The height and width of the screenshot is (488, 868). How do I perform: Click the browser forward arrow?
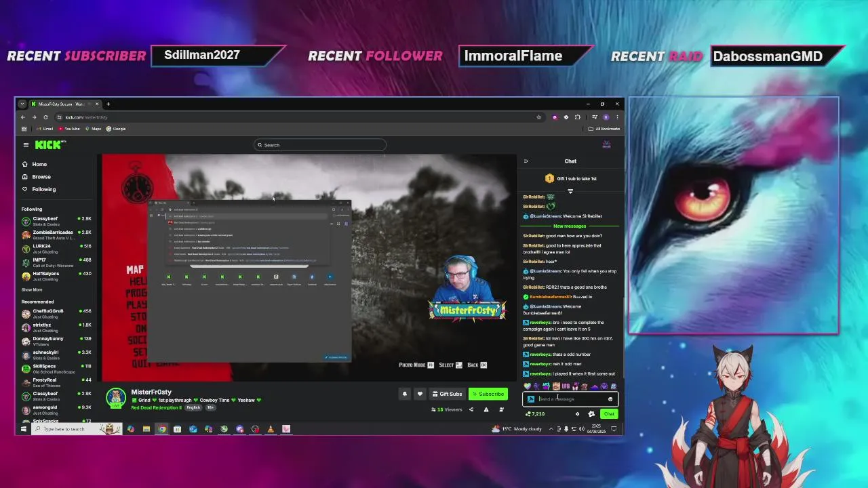coord(34,117)
